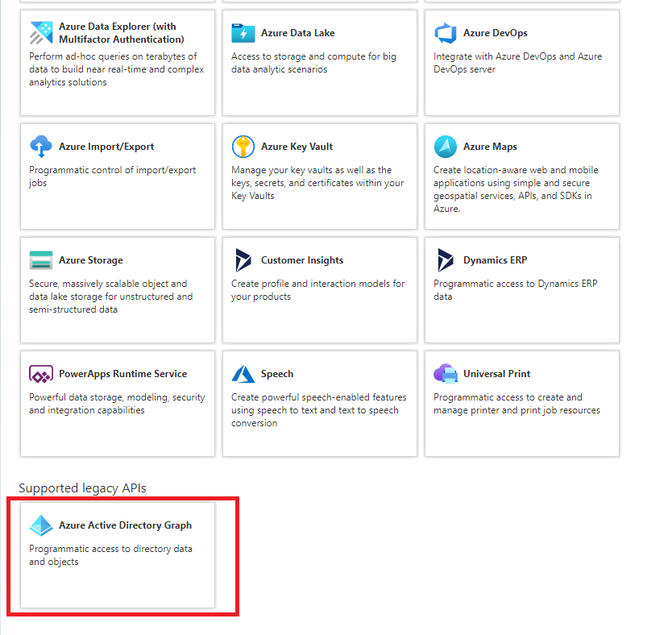Click the Dynamics ERP icon
672x635 pixels.
pyautogui.click(x=446, y=260)
